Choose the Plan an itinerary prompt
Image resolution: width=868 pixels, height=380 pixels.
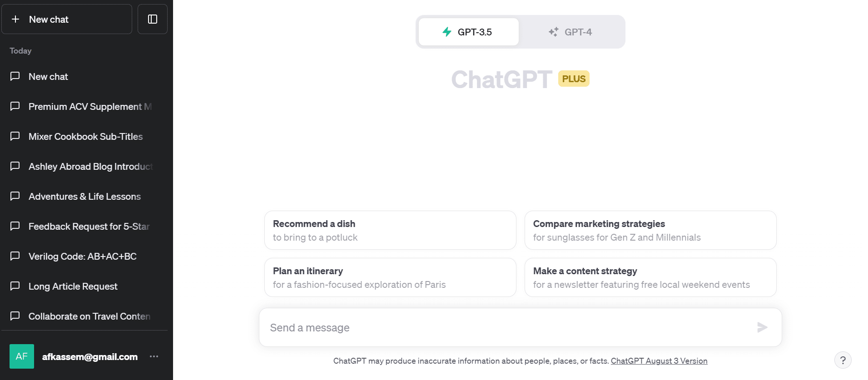pyautogui.click(x=390, y=277)
